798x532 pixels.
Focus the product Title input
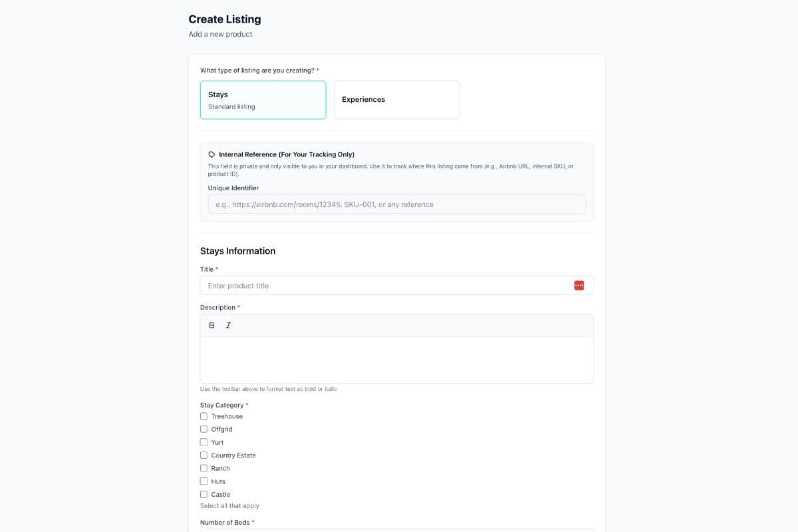[386, 285]
